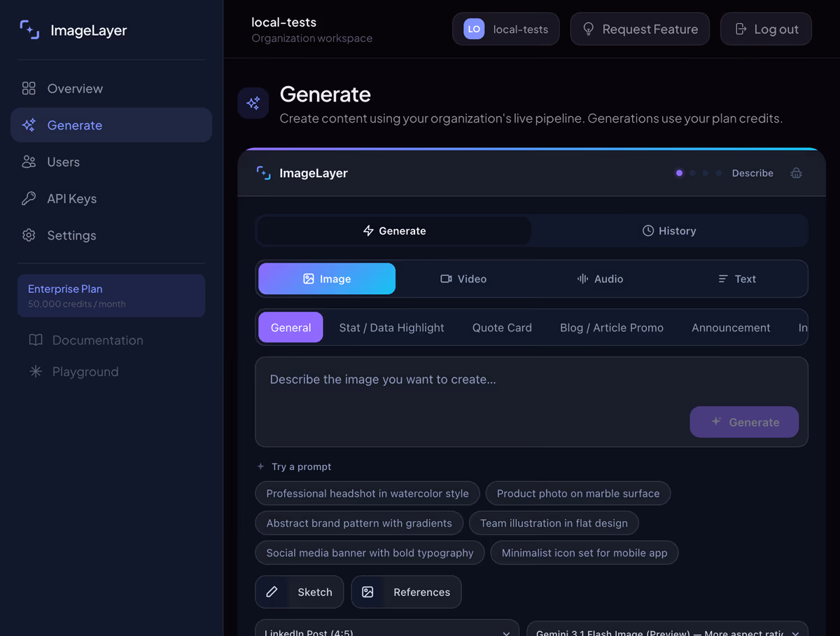Click the purple Generate submit button
The height and width of the screenshot is (636, 840).
pos(744,422)
